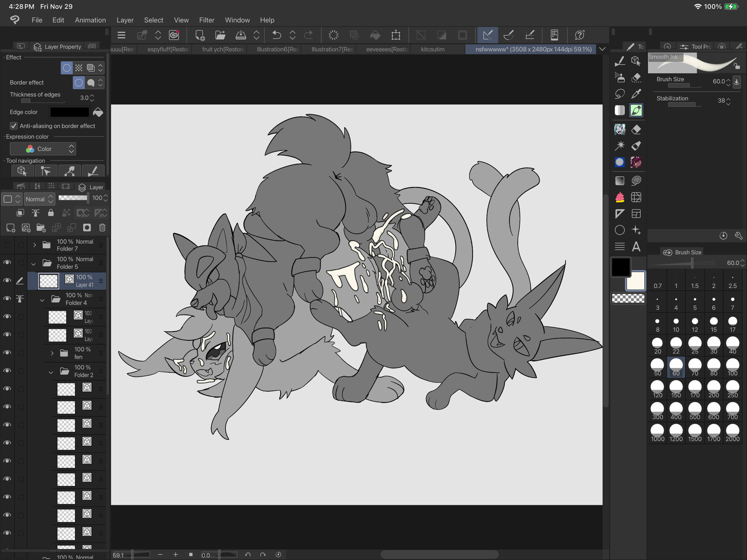Toggle lock layer padlock icon
Image resolution: width=747 pixels, height=560 pixels.
[51, 213]
